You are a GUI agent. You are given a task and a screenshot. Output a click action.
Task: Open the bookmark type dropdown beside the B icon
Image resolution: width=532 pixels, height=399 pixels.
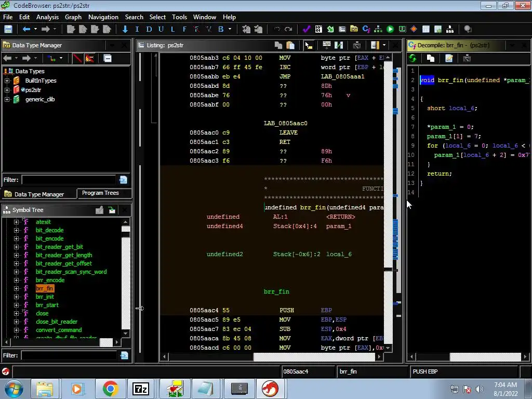pos(230,29)
